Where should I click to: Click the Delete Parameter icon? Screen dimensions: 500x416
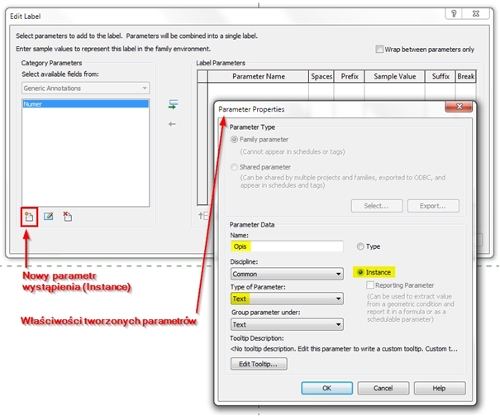[68, 217]
